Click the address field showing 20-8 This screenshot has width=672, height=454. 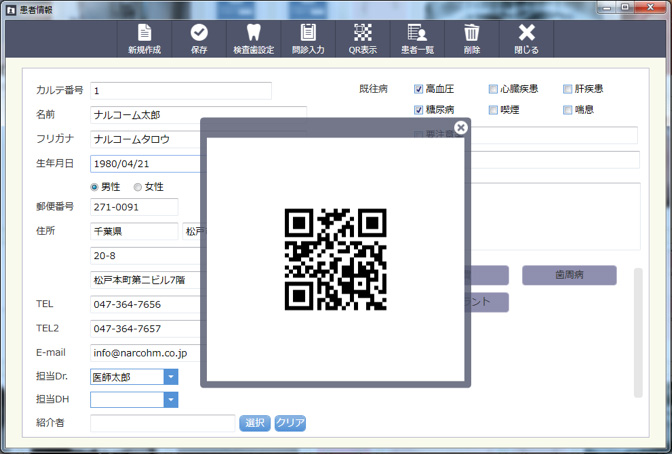[145, 256]
